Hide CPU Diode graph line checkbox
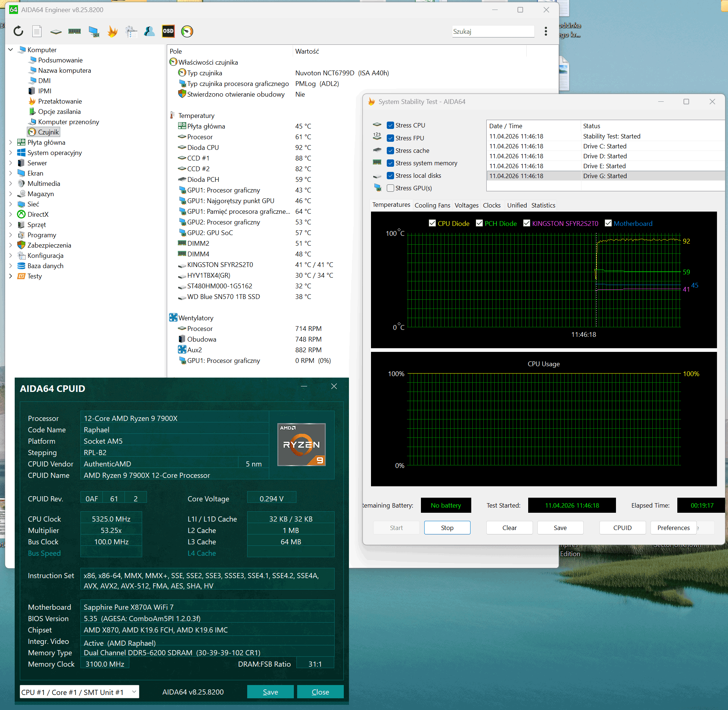 pos(432,223)
